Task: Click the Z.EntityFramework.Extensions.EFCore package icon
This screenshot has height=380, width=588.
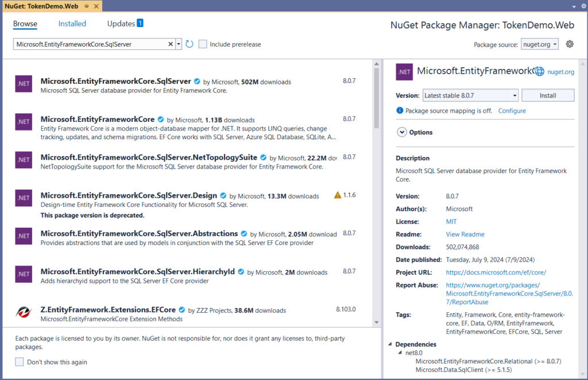Action: (x=24, y=312)
